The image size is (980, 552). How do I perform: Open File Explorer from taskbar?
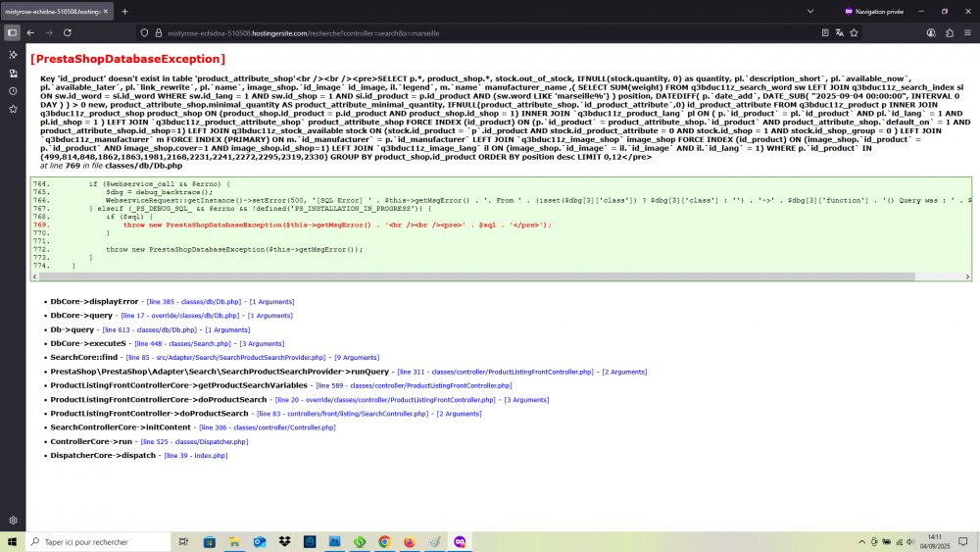click(234, 542)
